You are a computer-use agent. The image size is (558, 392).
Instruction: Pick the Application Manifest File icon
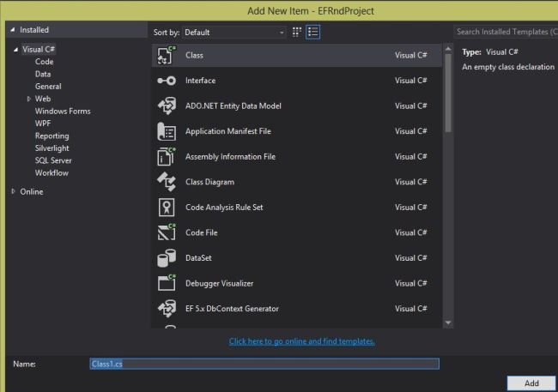(x=167, y=131)
